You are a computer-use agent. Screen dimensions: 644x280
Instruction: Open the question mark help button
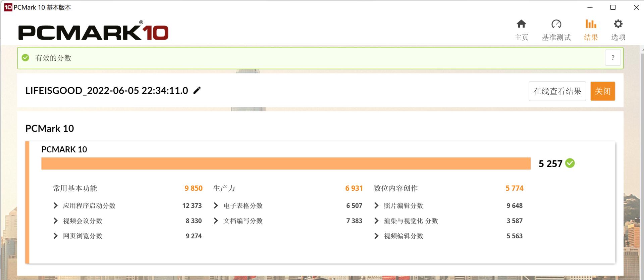(x=613, y=58)
